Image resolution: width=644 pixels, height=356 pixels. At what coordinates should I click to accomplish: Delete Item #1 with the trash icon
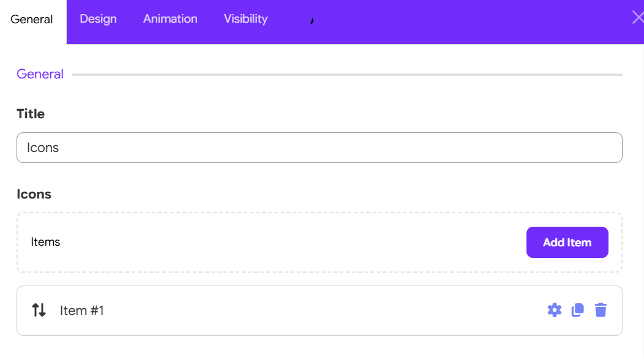[601, 310]
